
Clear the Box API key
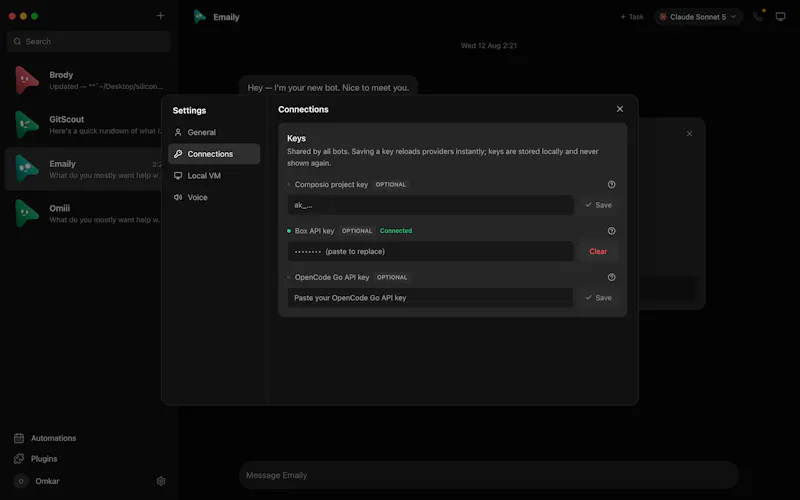point(598,252)
